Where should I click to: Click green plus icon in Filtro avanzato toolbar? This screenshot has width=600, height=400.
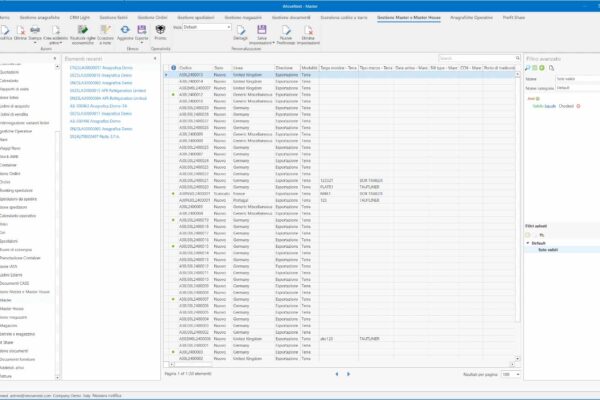click(542, 68)
